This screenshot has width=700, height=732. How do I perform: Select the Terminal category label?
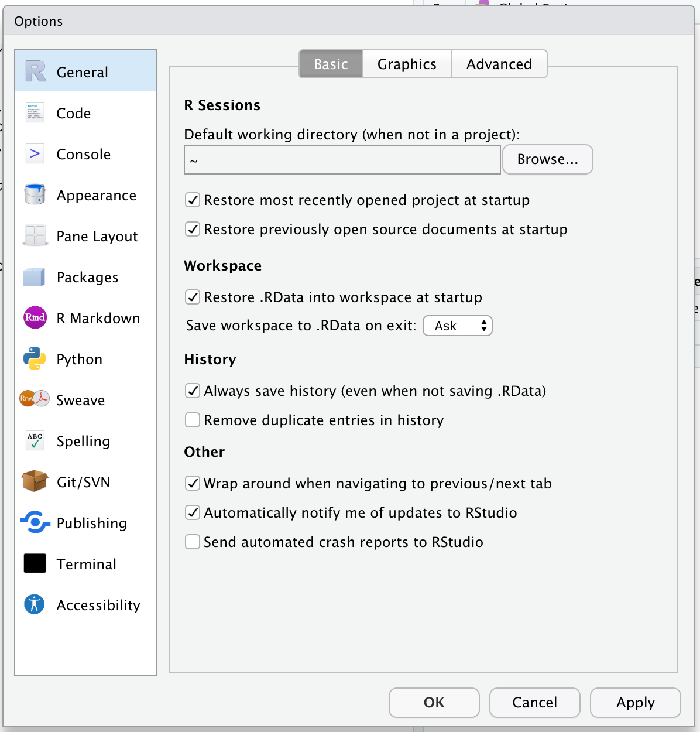[x=87, y=564]
